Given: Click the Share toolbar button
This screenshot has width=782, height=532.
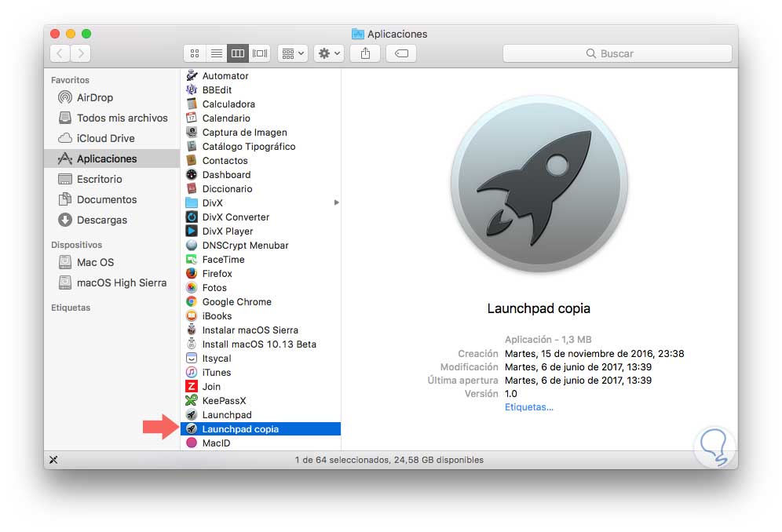Looking at the screenshot, I should [x=366, y=53].
